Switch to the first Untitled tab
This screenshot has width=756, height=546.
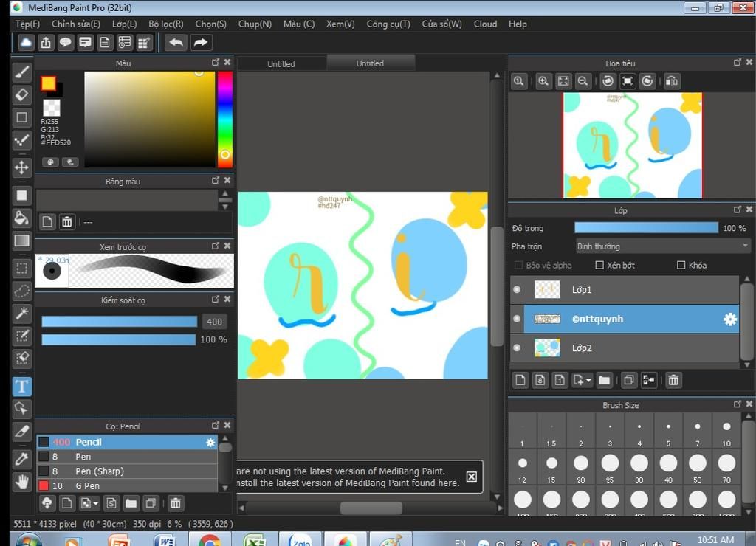click(x=281, y=63)
